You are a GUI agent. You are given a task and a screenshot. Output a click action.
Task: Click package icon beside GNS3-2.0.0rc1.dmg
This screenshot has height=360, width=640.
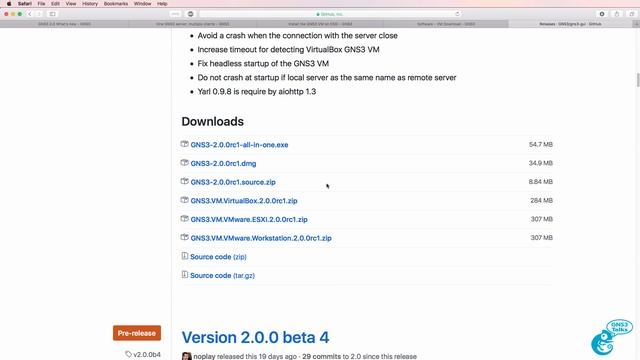pyautogui.click(x=184, y=163)
